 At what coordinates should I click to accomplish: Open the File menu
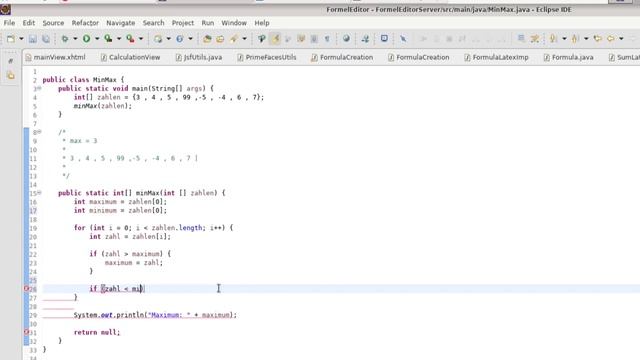pos(9,23)
